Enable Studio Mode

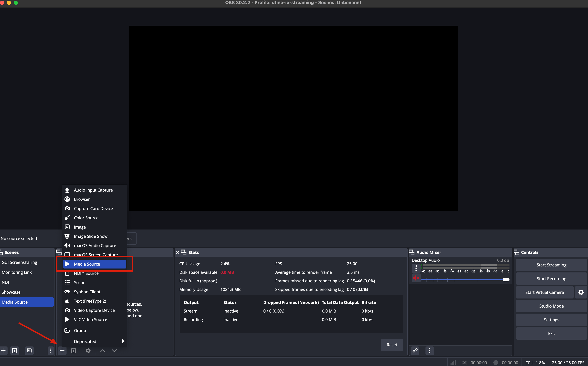click(x=551, y=306)
